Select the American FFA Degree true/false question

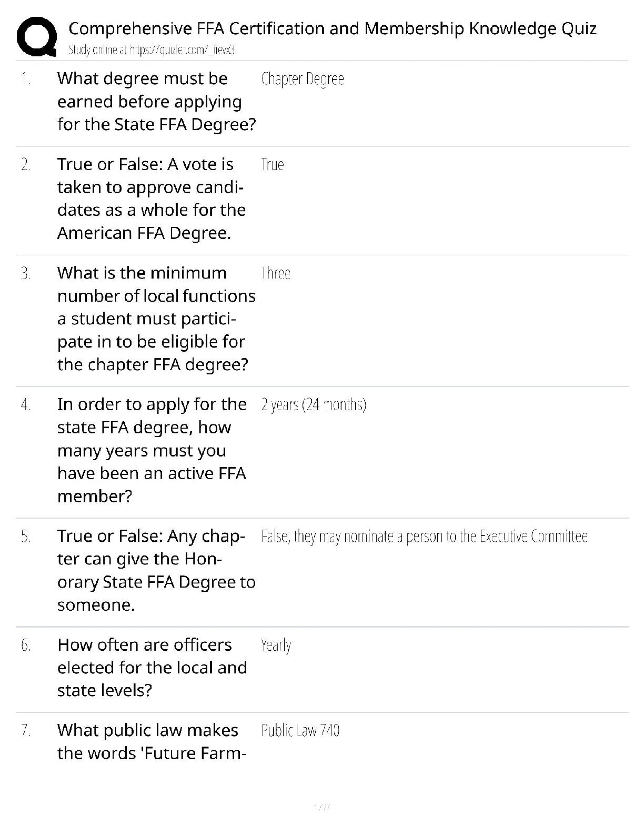pyautogui.click(x=152, y=198)
